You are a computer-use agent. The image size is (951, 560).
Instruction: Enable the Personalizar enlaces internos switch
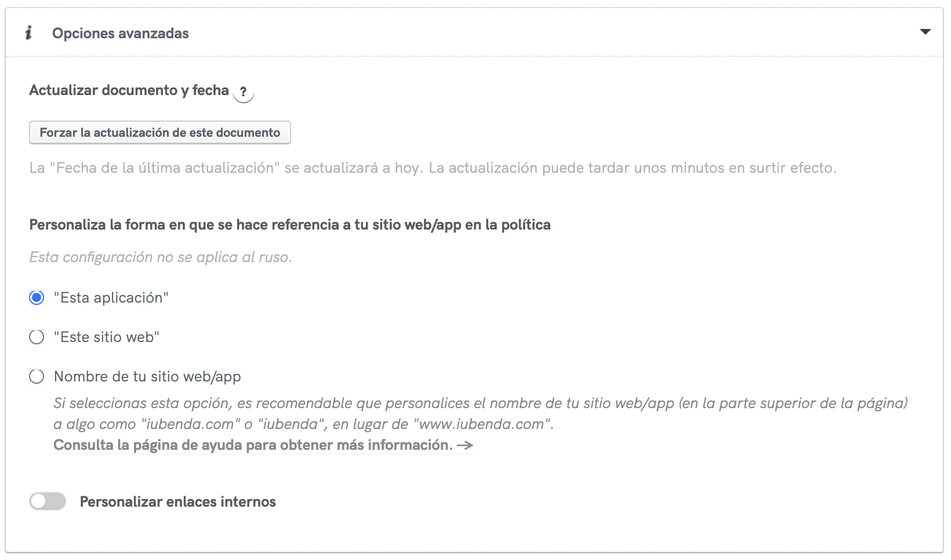48,501
